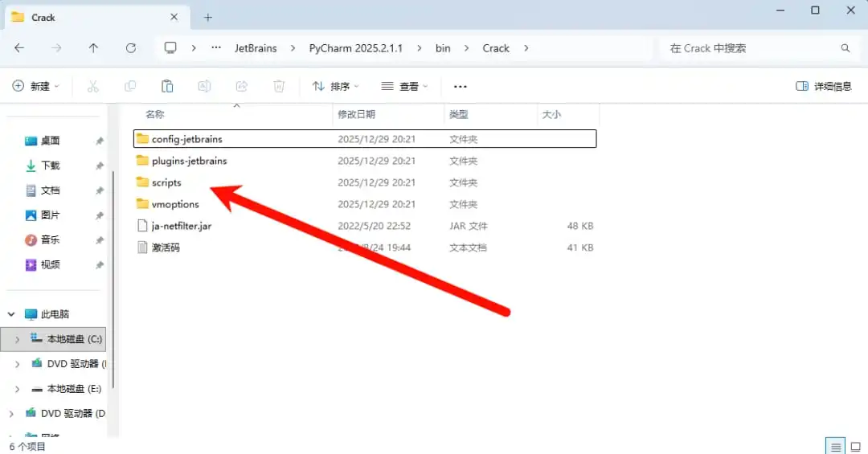Go back with the back arrow
This screenshot has width=868, height=454.
coord(19,48)
